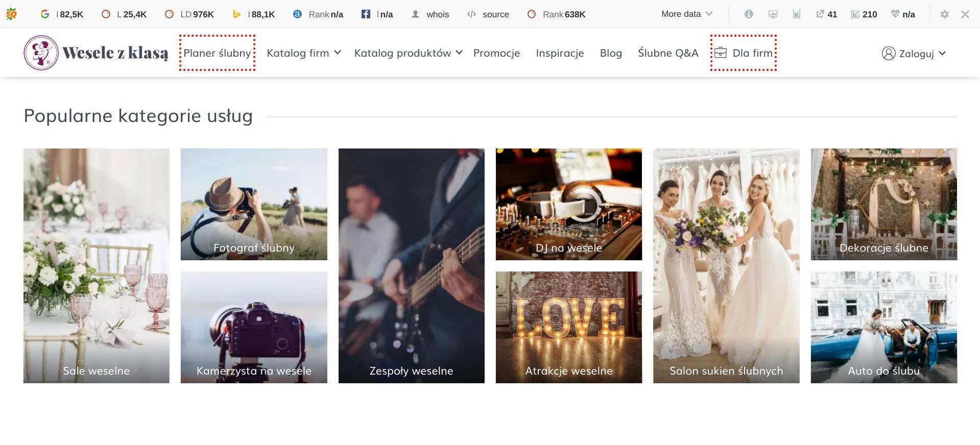Image resolution: width=980 pixels, height=445 pixels.
Task: Open the Inspiracje menu item
Action: (x=560, y=53)
